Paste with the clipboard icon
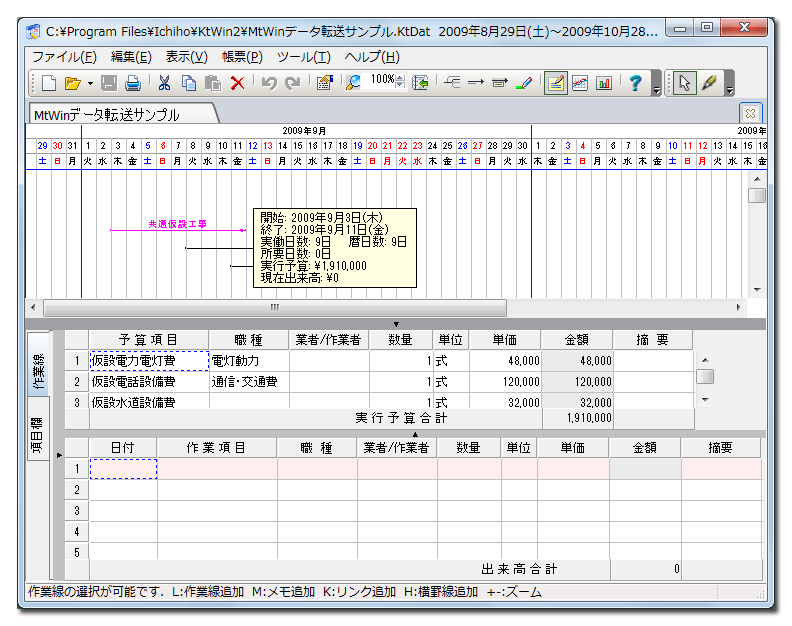This screenshot has width=792, height=626. pos(213,82)
